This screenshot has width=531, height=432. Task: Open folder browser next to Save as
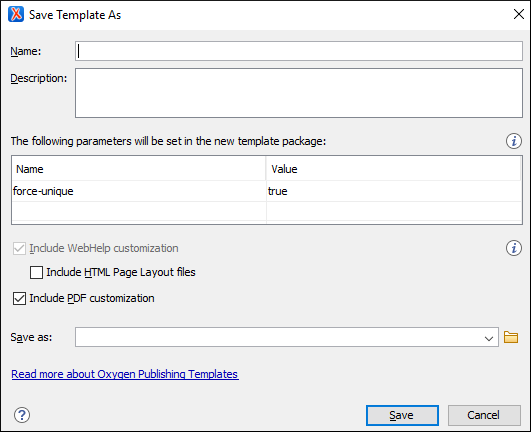point(511,337)
